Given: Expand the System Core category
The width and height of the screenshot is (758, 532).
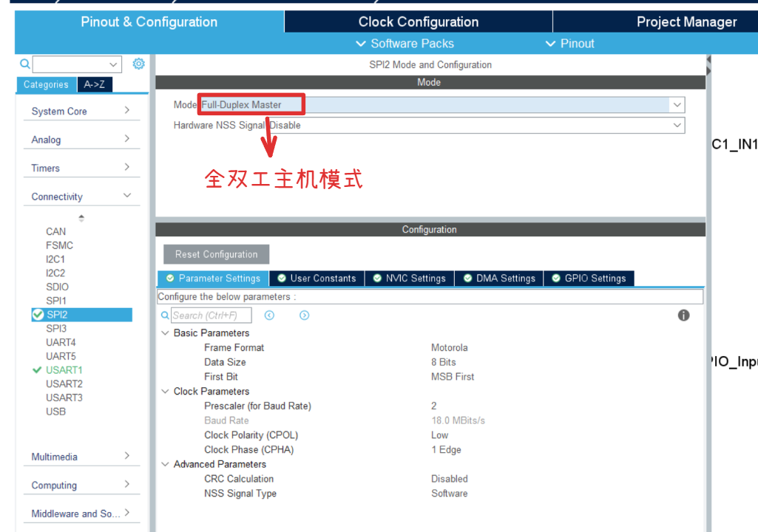Looking at the screenshot, I should (x=81, y=111).
